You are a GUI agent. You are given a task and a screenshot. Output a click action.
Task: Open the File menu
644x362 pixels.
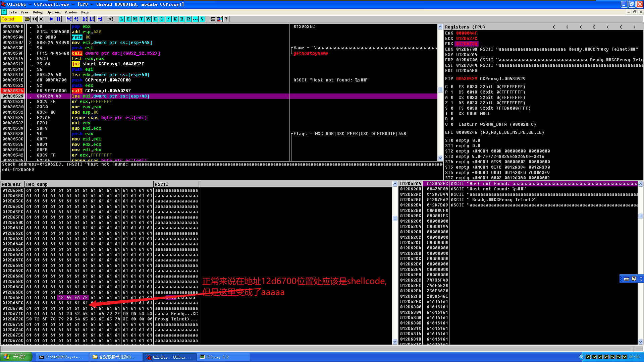(x=13, y=12)
